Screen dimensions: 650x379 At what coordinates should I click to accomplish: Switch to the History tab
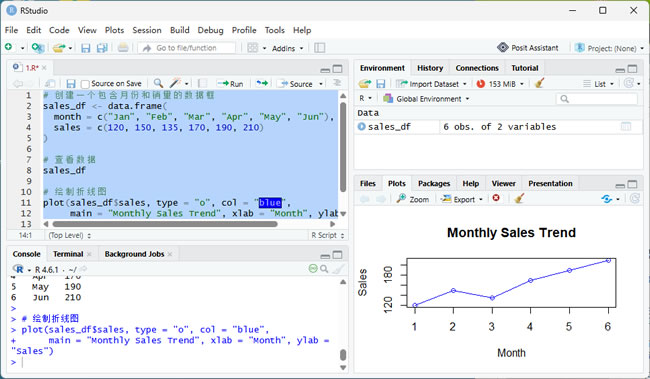click(430, 68)
